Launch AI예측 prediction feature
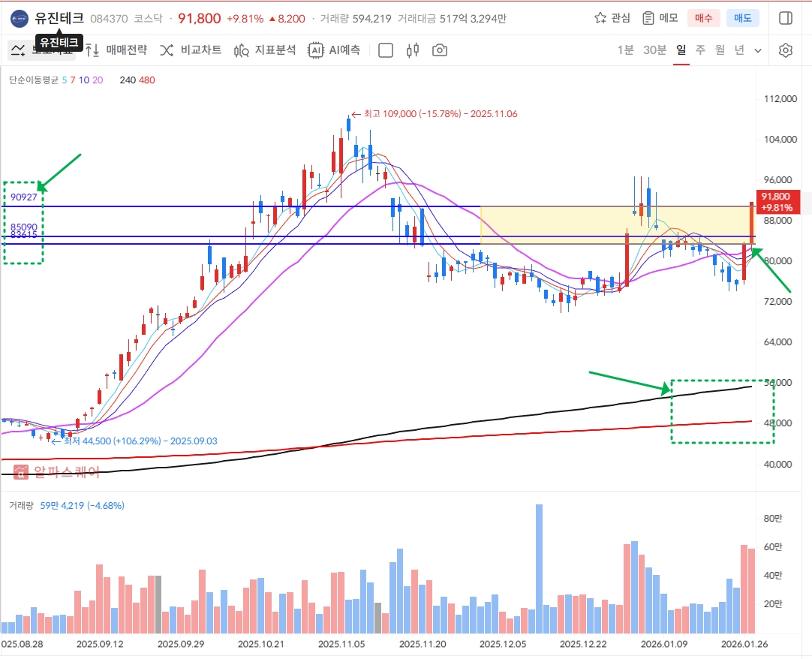This screenshot has width=812, height=659. coord(334,50)
